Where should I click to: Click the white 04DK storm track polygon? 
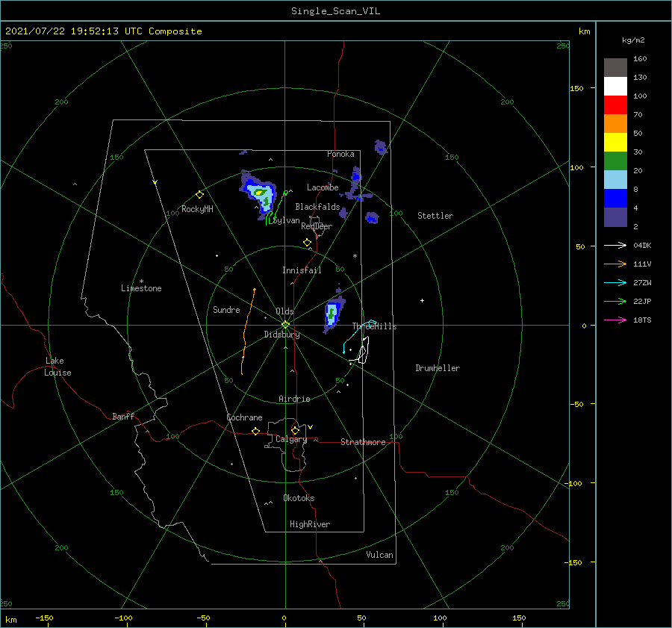362,351
